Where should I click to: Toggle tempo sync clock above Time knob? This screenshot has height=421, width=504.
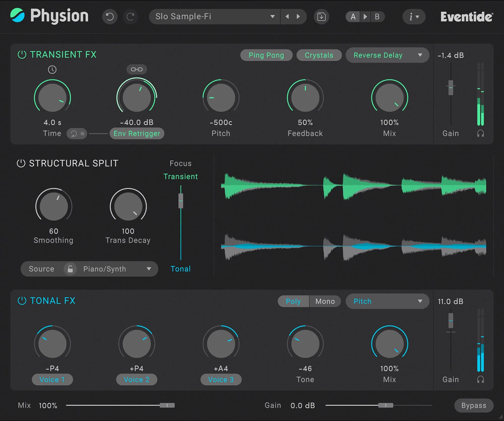coord(52,70)
